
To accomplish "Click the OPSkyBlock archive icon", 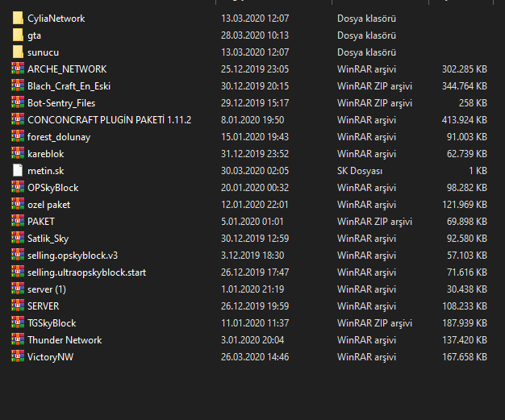I will [x=18, y=187].
